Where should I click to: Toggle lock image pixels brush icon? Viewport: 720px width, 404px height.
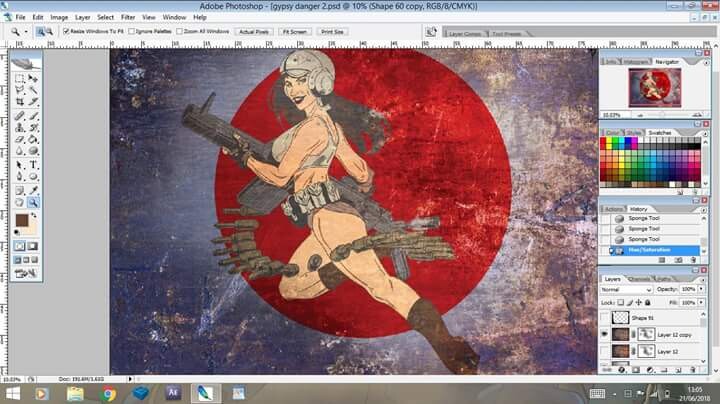[630, 303]
